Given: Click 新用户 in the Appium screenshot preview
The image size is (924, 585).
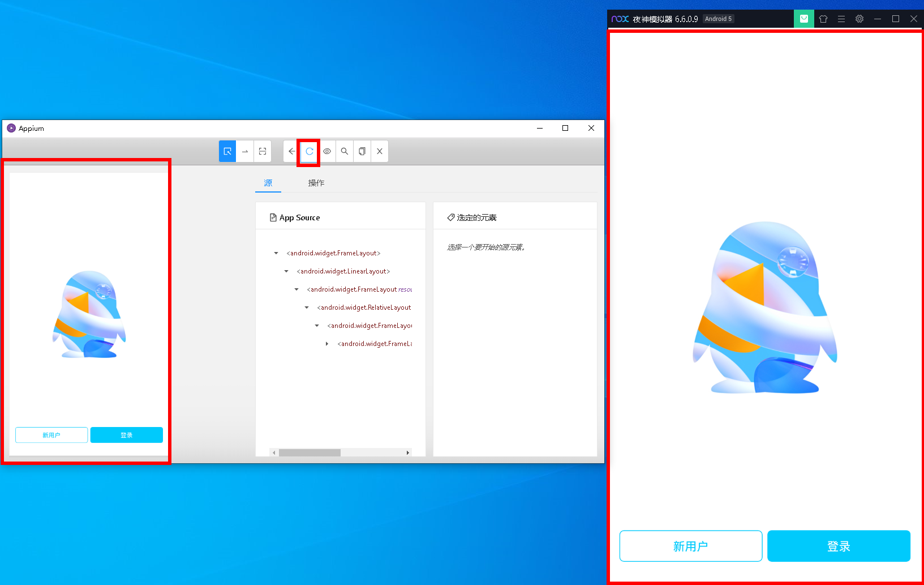Looking at the screenshot, I should coord(51,435).
